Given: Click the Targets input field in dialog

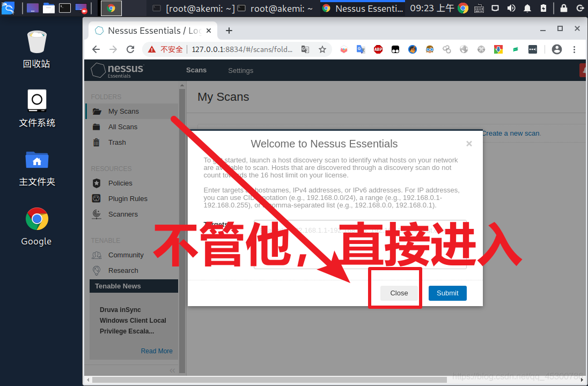Looking at the screenshot, I should [x=360, y=244].
